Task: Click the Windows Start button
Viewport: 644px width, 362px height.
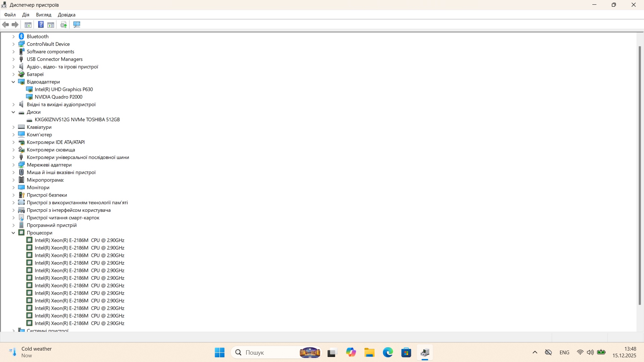Action: point(219,353)
